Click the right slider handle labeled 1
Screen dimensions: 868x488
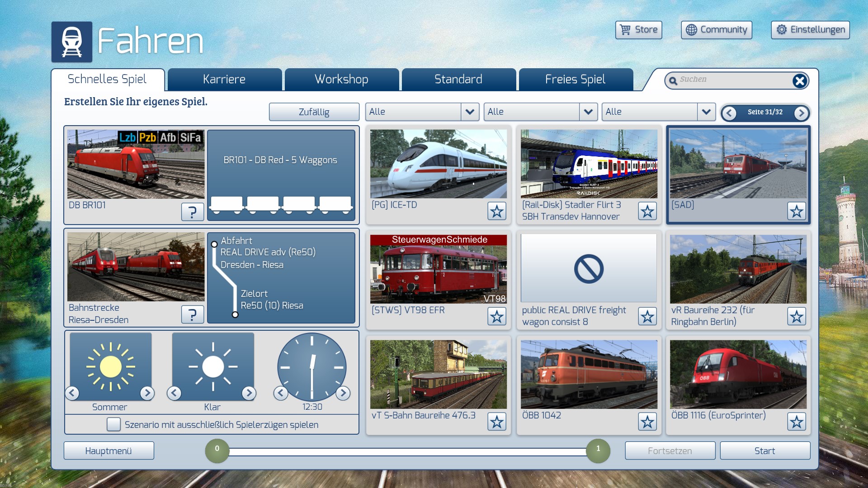pos(598,450)
